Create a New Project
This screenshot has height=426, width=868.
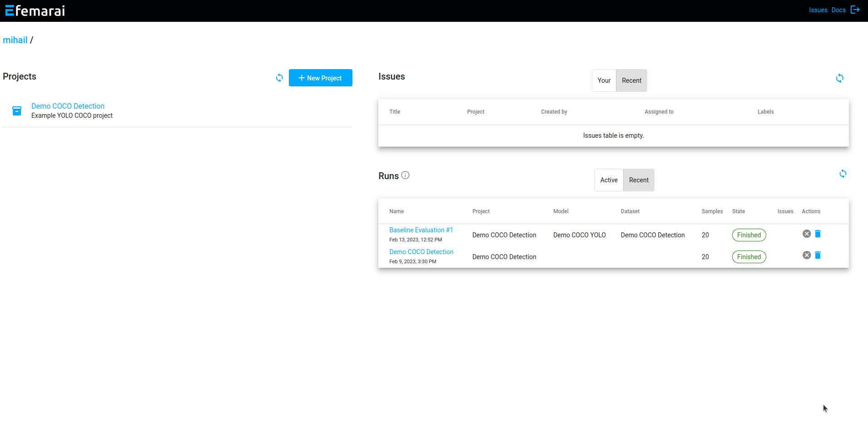[321, 78]
